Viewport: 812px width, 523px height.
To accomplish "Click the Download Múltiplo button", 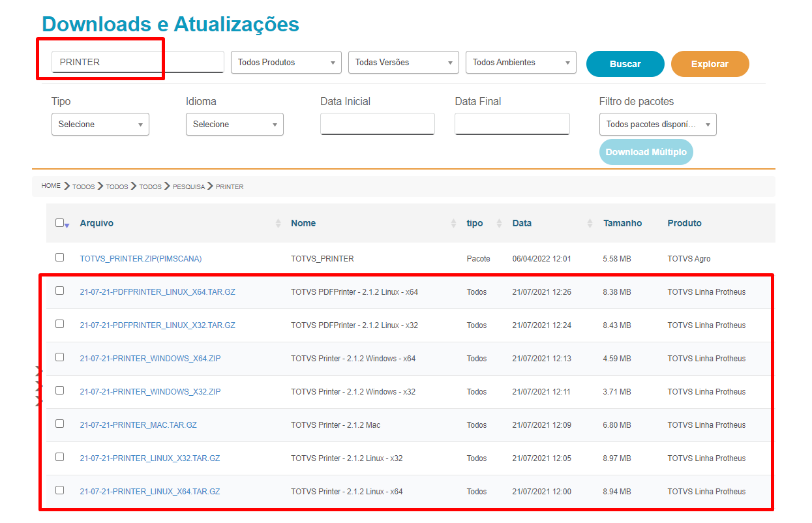I will pyautogui.click(x=646, y=152).
